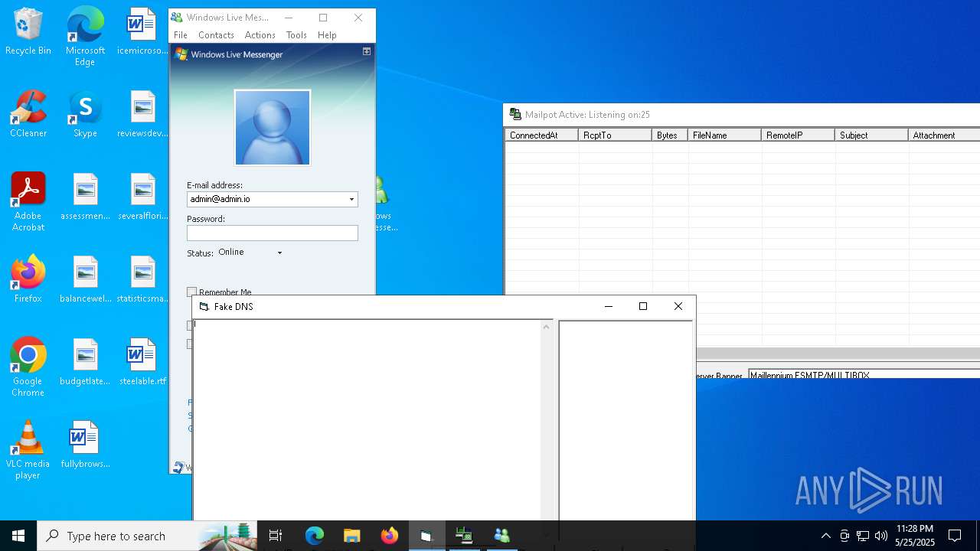
Task: Open Task View from the taskbar
Action: click(x=276, y=536)
